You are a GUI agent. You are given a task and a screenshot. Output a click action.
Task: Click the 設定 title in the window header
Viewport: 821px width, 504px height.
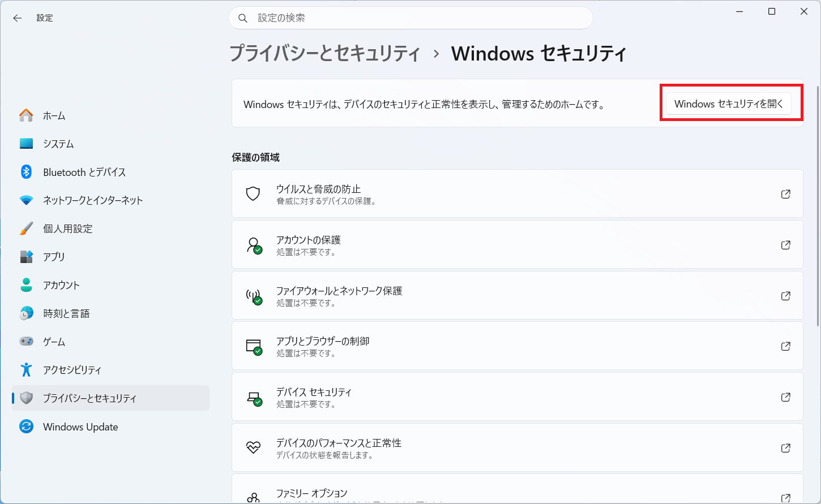[45, 18]
